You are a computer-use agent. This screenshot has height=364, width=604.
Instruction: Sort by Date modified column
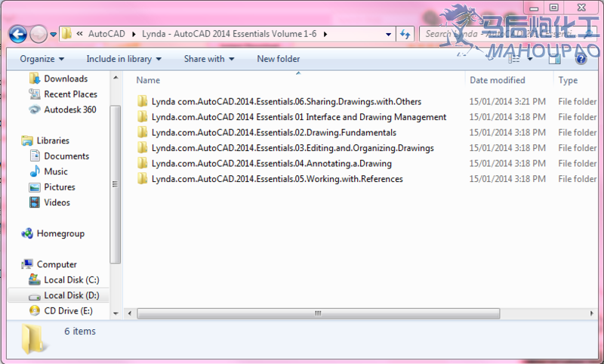pyautogui.click(x=498, y=80)
